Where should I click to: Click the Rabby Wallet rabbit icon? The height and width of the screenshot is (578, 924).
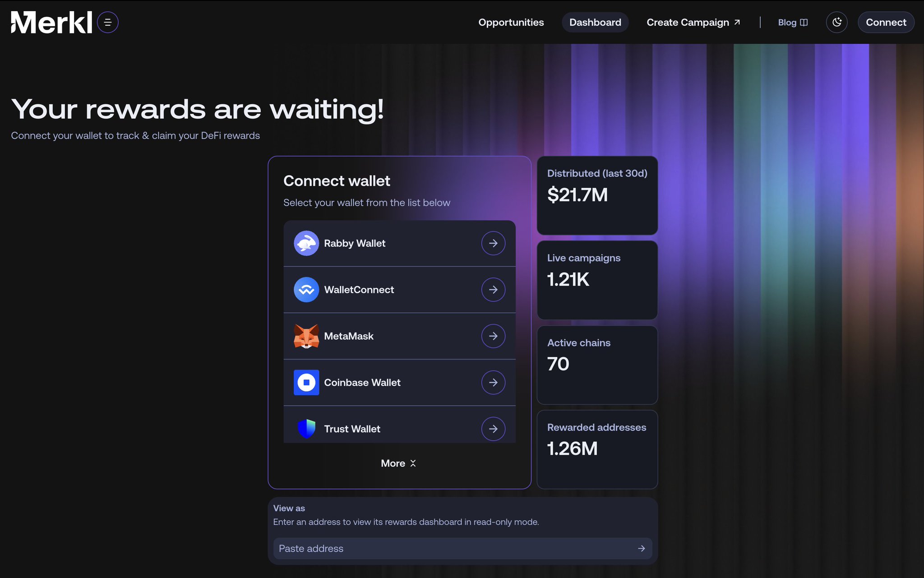[306, 243]
